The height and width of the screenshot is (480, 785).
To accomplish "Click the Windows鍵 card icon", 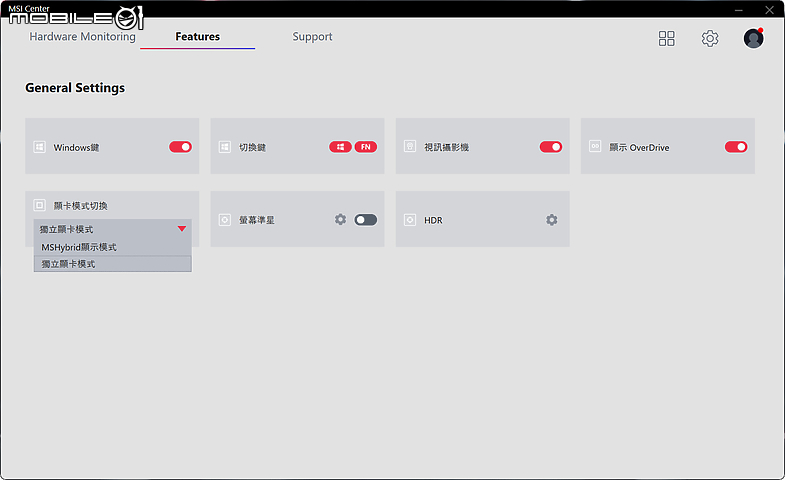I will point(40,147).
